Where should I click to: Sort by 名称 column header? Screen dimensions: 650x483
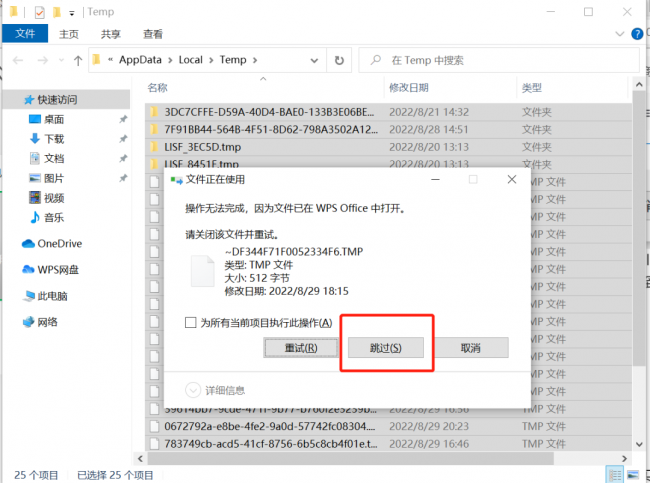[158, 87]
